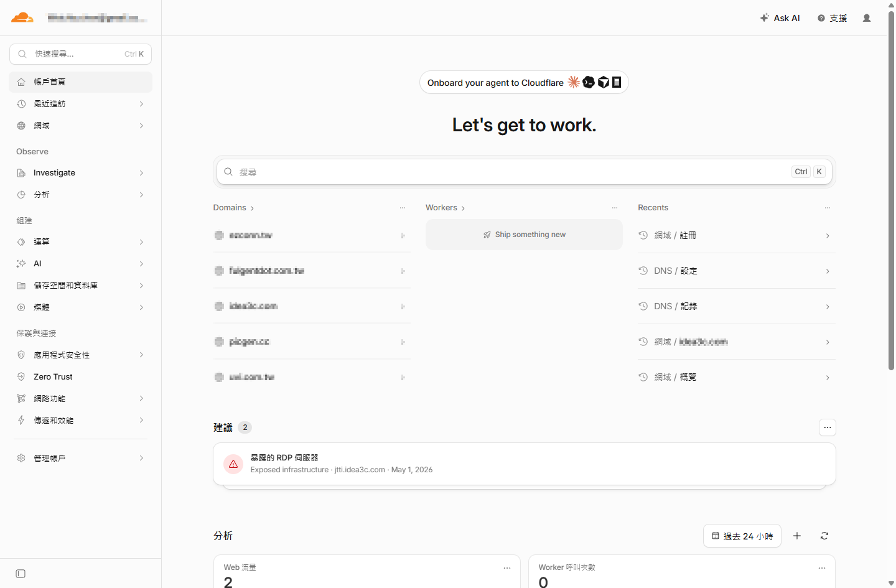The width and height of the screenshot is (896, 588).
Task: Add an analytics widget with plus icon
Action: pyautogui.click(x=797, y=536)
